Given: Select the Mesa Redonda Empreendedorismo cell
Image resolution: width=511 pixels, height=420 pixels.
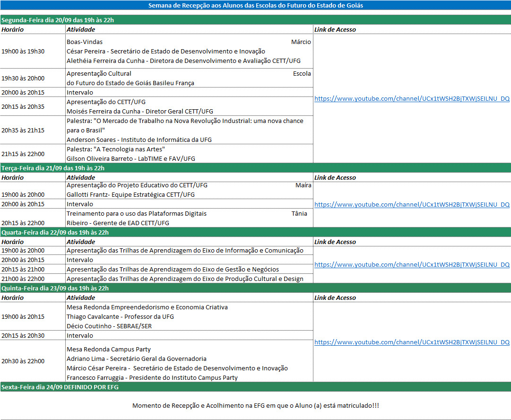Looking at the screenshot, I should click(x=189, y=316).
